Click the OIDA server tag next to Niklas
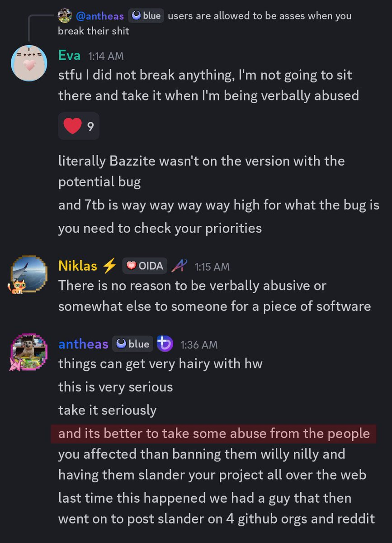The width and height of the screenshot is (392, 543). click(x=145, y=266)
